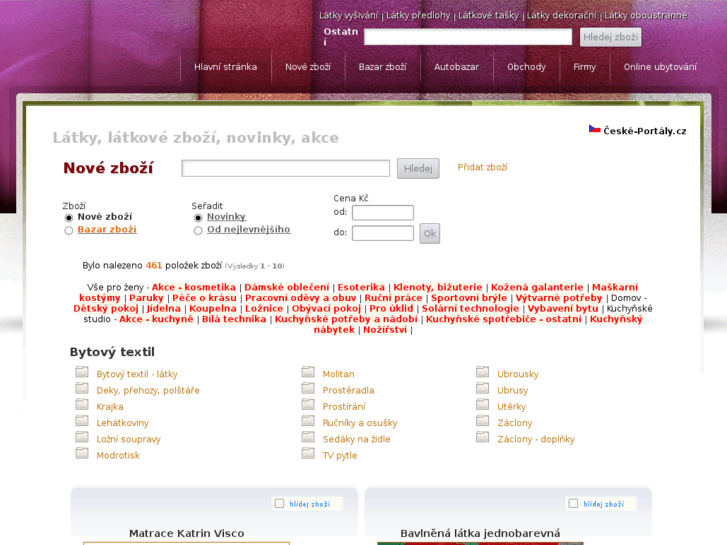Check hlídej zboží for Bavlněná látka jednobarevná

[573, 504]
